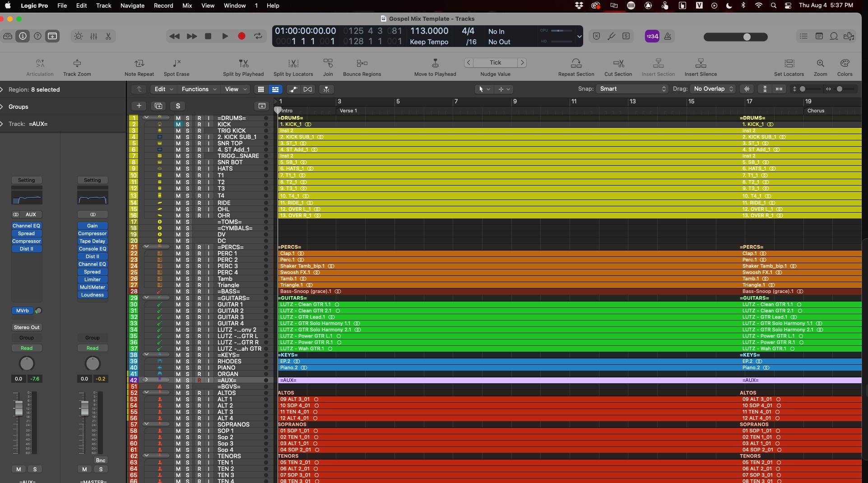Viewport: 868px width, 483px height.
Task: Toggle Show Automation button in tracks menu bar
Action: (293, 89)
